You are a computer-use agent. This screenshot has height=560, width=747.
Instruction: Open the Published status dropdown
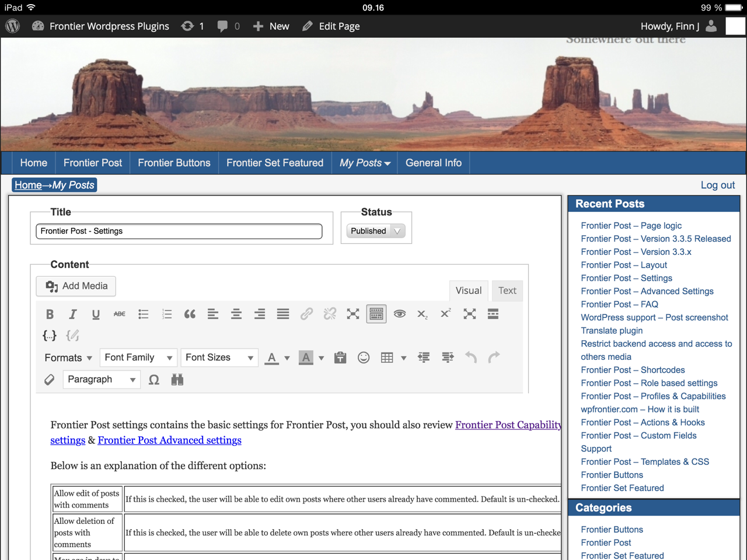376,231
